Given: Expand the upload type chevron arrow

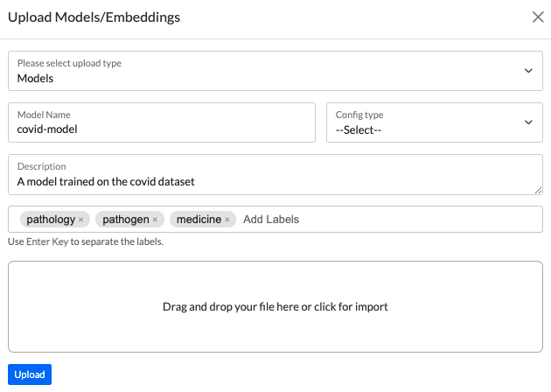Looking at the screenshot, I should pyautogui.click(x=528, y=71).
